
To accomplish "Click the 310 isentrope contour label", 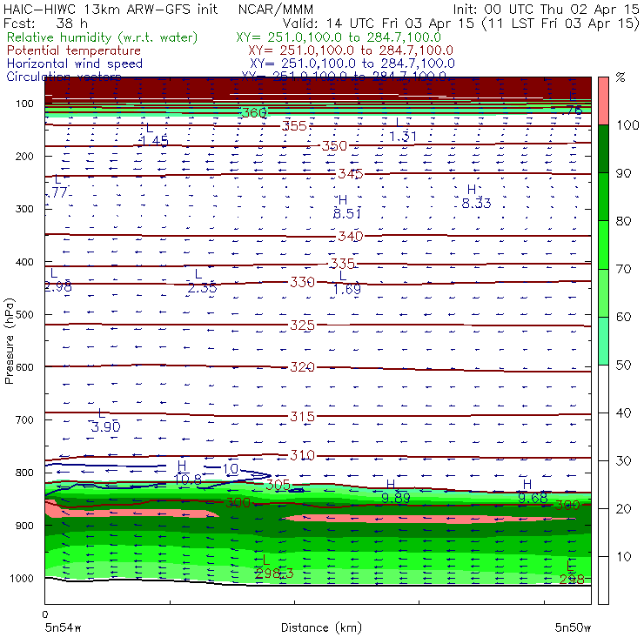I will coord(303,455).
